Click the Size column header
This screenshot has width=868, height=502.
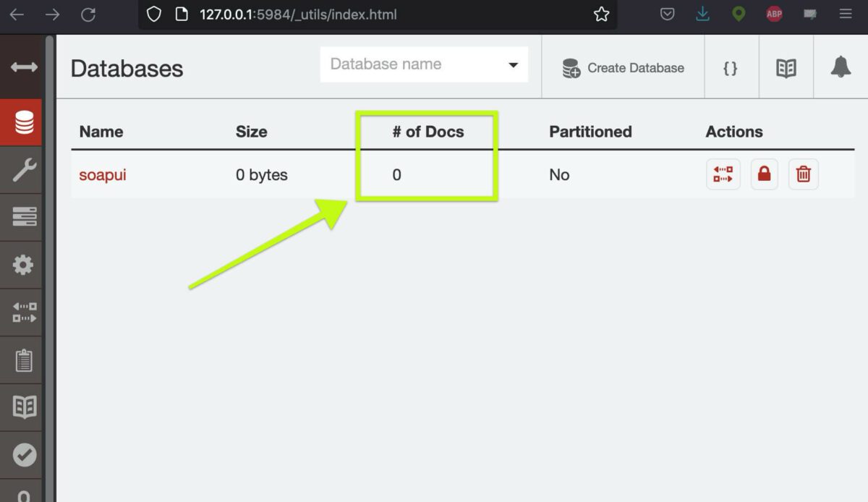coord(252,132)
